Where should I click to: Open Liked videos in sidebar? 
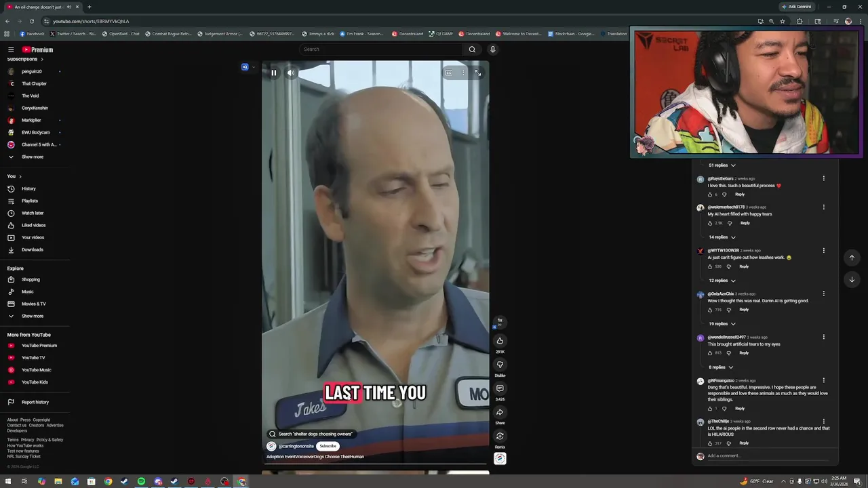(33, 225)
